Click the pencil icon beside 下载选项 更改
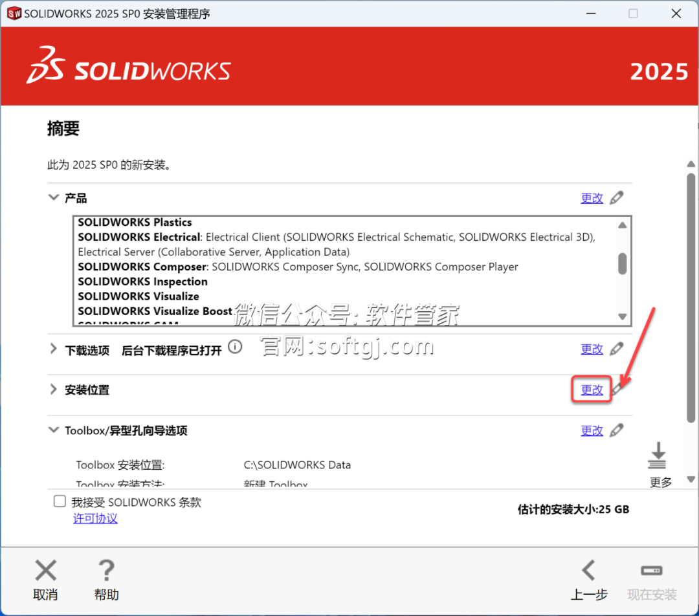Viewport: 699px width, 616px height. pyautogui.click(x=617, y=349)
